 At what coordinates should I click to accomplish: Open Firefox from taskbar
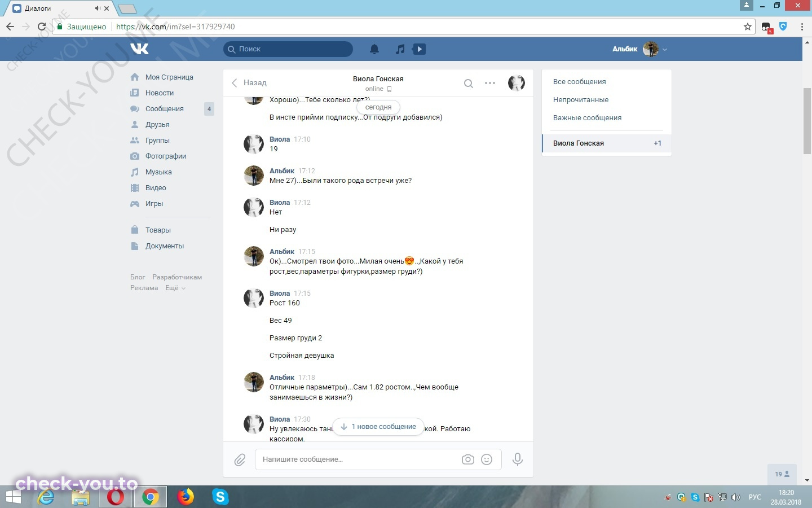pos(185,497)
